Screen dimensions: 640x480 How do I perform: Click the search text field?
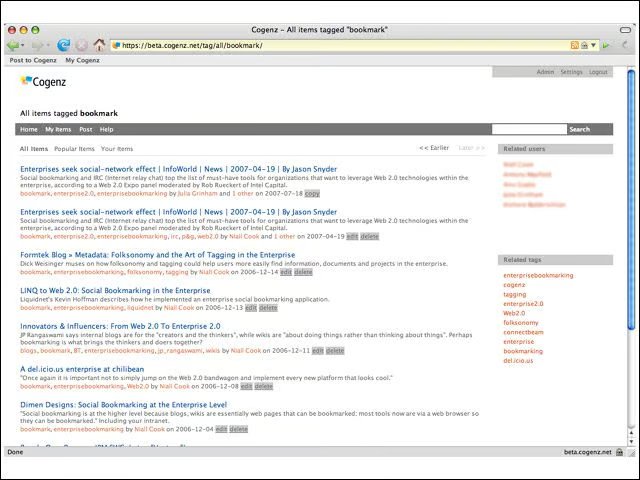point(528,129)
